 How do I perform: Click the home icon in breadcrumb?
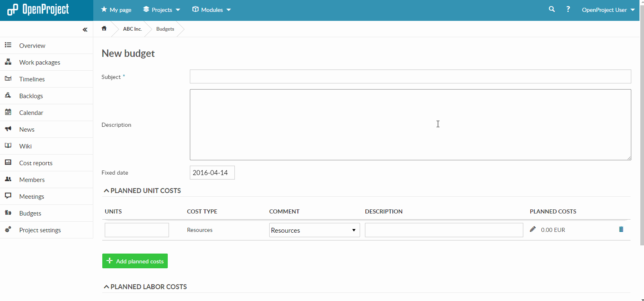point(104,29)
